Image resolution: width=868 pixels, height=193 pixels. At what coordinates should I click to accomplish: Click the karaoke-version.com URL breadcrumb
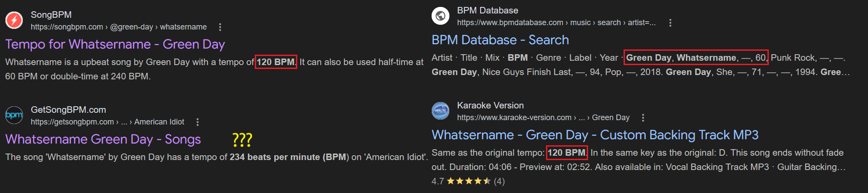(543, 118)
